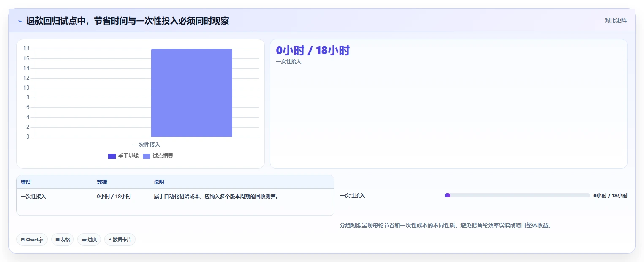Click the 一次性接入 progress bar

pos(517,195)
